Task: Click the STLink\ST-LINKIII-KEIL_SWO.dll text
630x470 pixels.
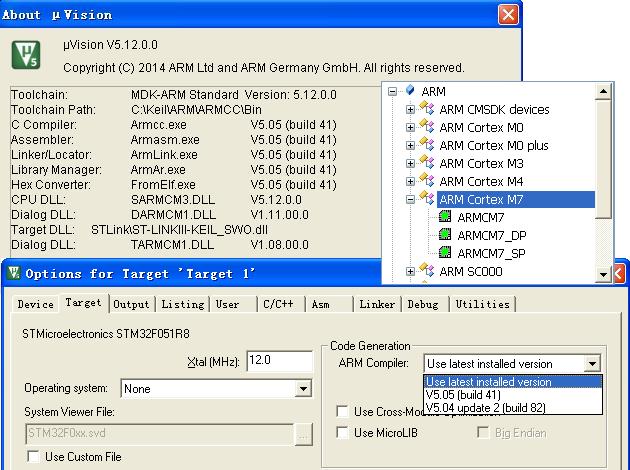Action: [x=179, y=230]
